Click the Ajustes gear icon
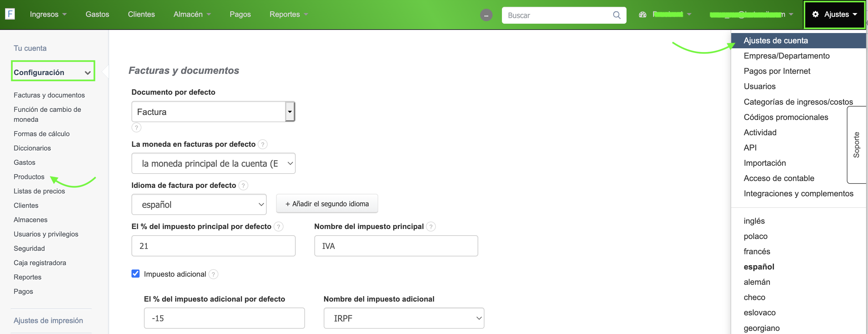Viewport: 868px width, 334px height. pos(815,15)
